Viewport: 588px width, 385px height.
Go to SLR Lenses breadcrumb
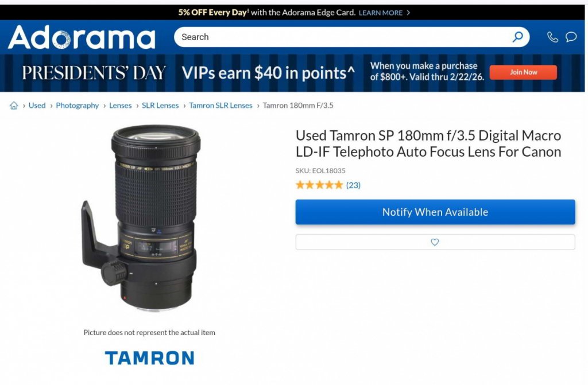[160, 106]
